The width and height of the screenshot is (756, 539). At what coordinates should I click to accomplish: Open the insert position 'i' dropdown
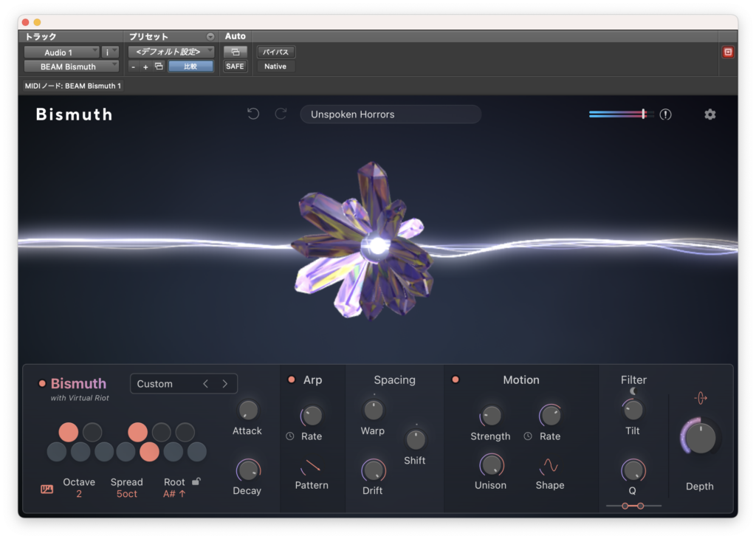110,52
